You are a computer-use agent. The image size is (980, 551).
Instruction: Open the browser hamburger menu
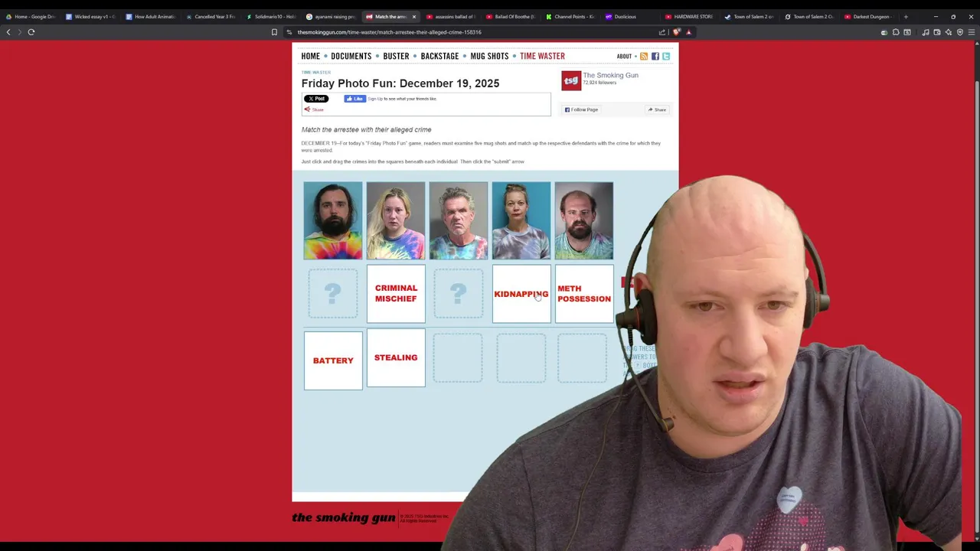point(972,32)
